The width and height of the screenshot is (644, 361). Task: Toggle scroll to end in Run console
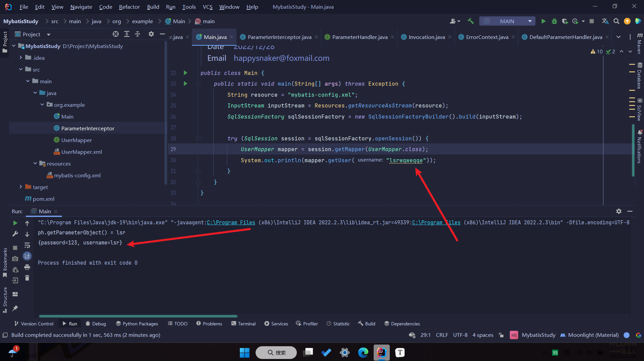(x=27, y=256)
